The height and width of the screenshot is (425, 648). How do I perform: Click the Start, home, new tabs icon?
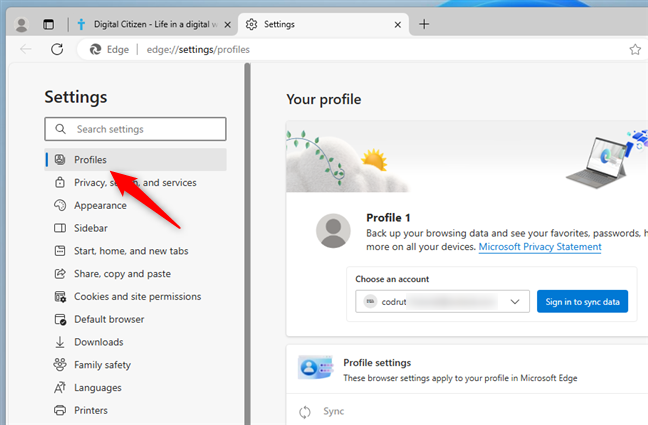point(60,251)
